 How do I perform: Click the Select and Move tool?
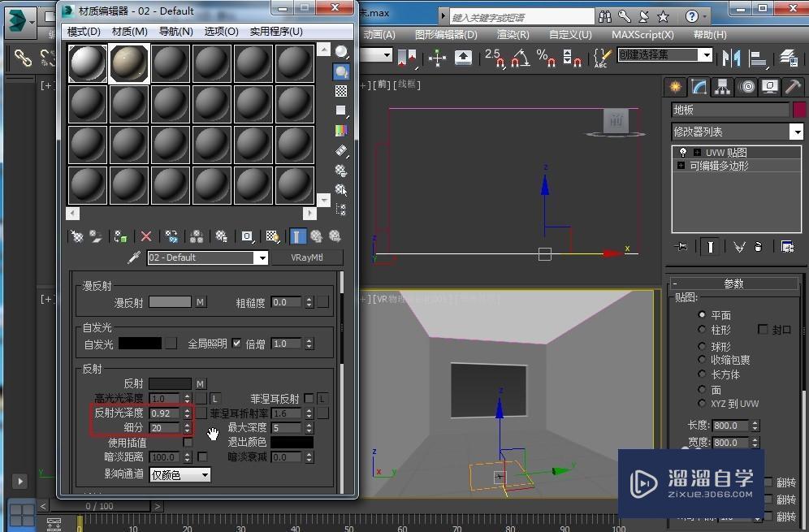(438, 57)
